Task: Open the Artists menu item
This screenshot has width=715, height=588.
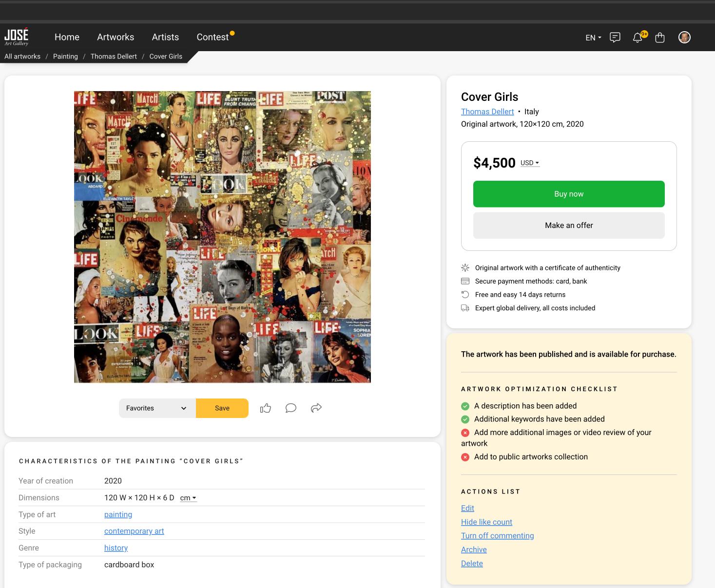Action: pos(165,37)
